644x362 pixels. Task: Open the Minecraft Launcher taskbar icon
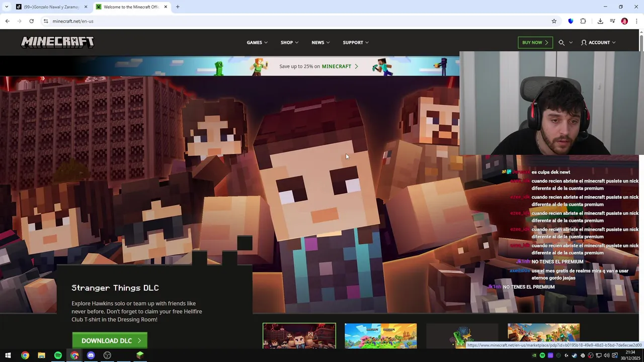140,355
